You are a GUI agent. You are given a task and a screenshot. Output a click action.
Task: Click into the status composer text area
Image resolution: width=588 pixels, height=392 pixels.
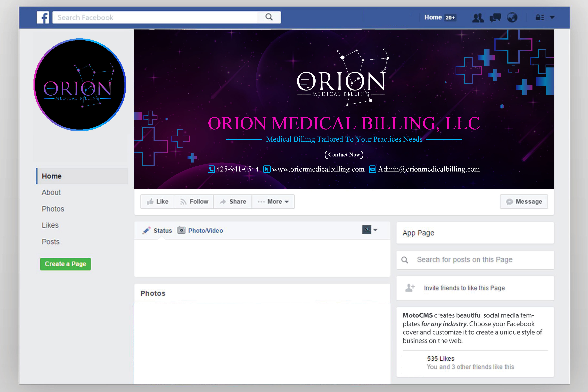tap(262, 258)
